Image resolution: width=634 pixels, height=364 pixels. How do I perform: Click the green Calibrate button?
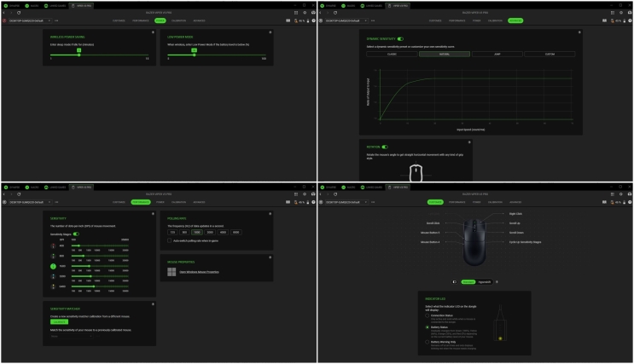coord(59,322)
